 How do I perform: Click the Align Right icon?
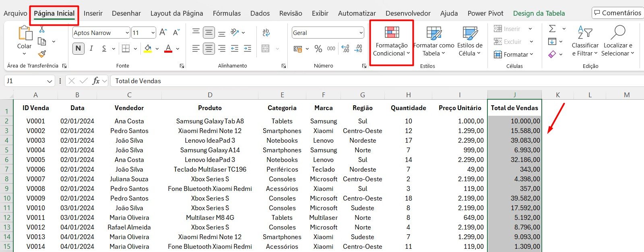point(221,49)
